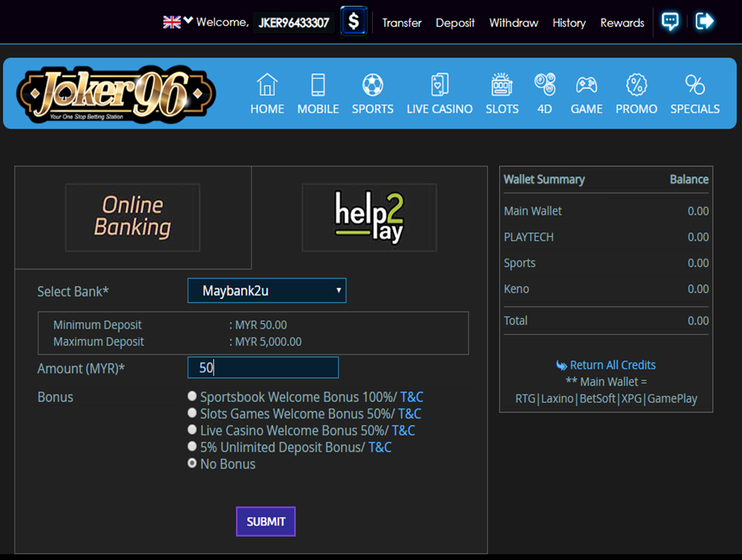
Task: Open the Withdraw menu item
Action: click(x=513, y=22)
